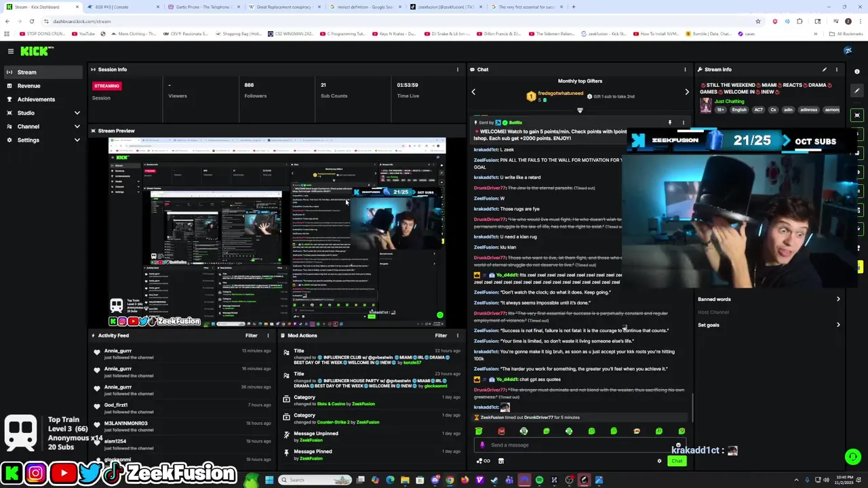Click the taskbar Search box
Viewport: 868px width, 488px height.
[x=315, y=480]
